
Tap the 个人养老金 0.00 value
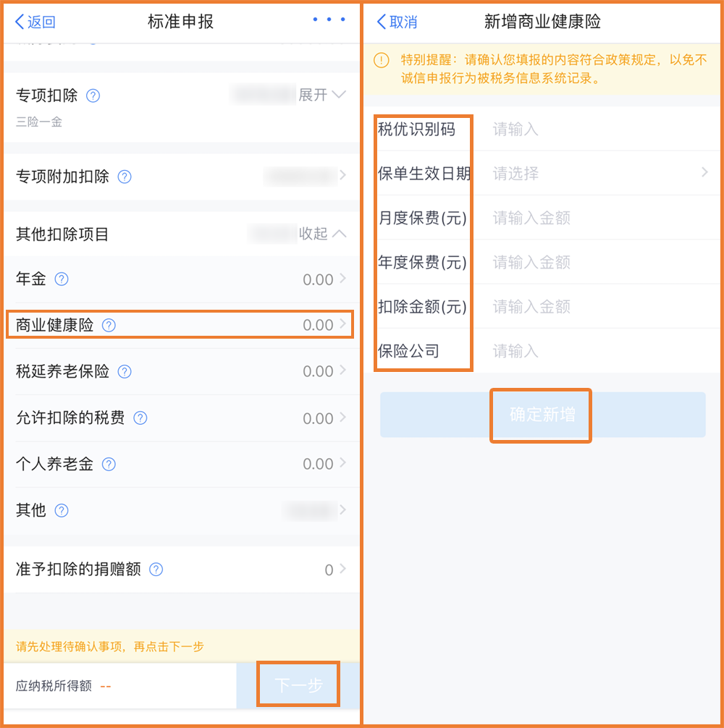318,464
